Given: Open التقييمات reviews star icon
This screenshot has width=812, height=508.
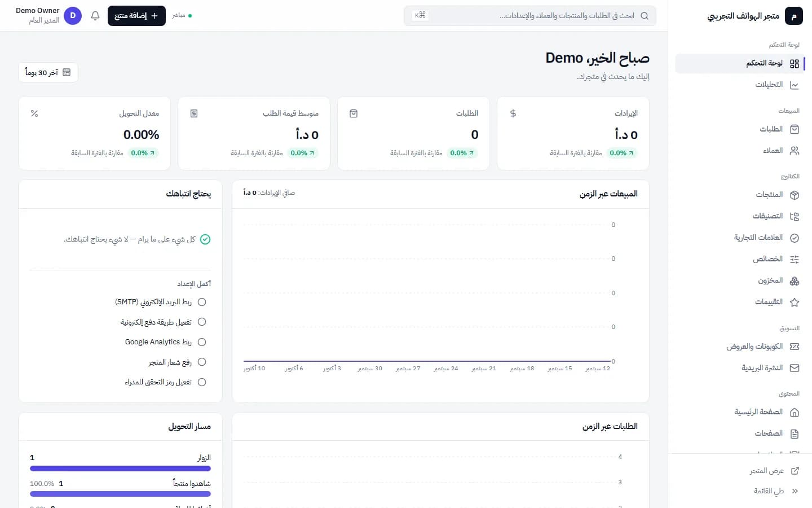Looking at the screenshot, I should click(x=795, y=302).
